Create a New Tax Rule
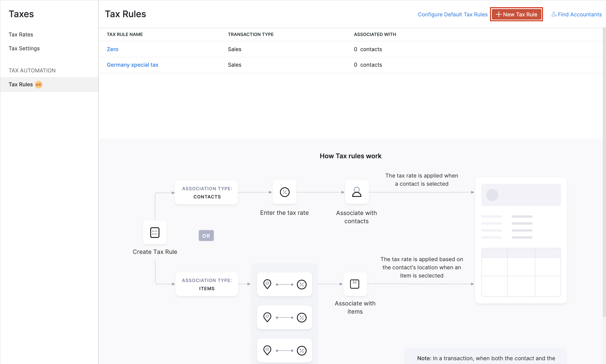The height and width of the screenshot is (364, 606). point(516,14)
